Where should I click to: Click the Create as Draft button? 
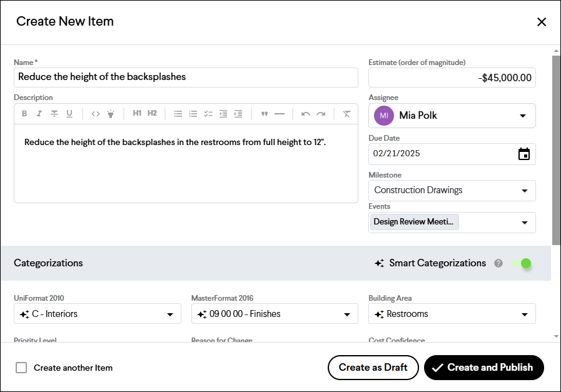(373, 368)
